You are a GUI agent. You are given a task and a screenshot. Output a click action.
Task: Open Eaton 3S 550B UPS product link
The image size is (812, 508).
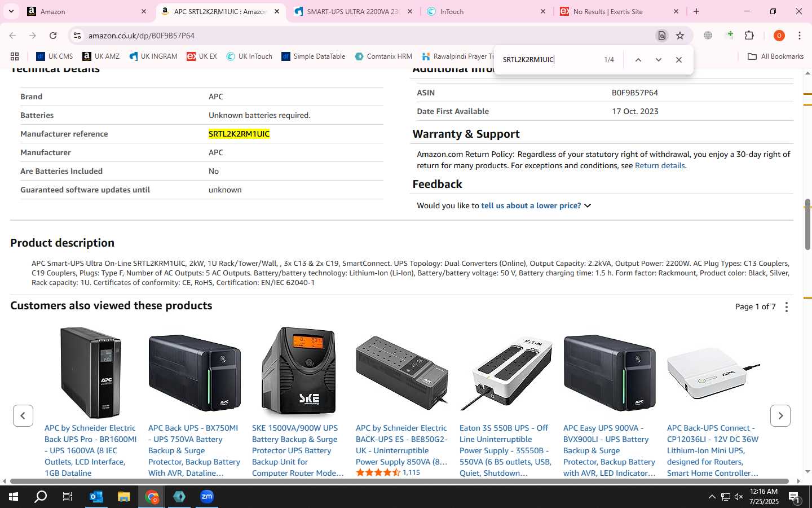pyautogui.click(x=505, y=450)
